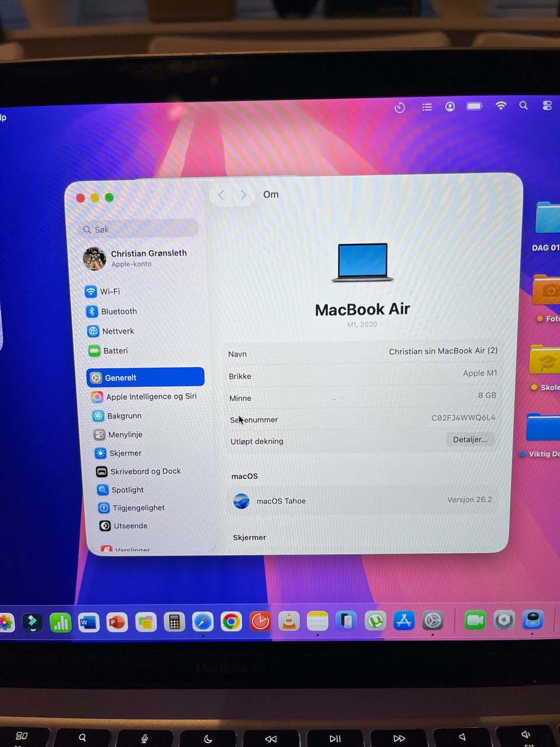
Task: Open Tilgjengelighet settings
Action: 132,508
